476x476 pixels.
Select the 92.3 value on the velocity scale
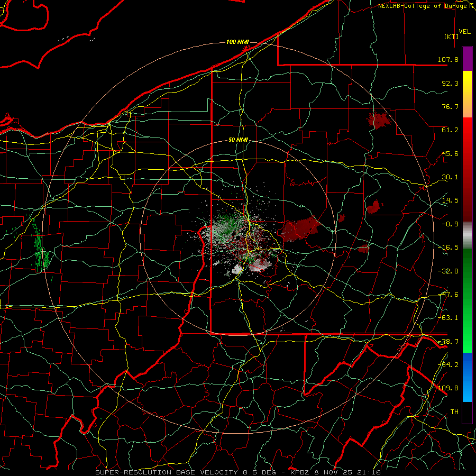pos(450,83)
